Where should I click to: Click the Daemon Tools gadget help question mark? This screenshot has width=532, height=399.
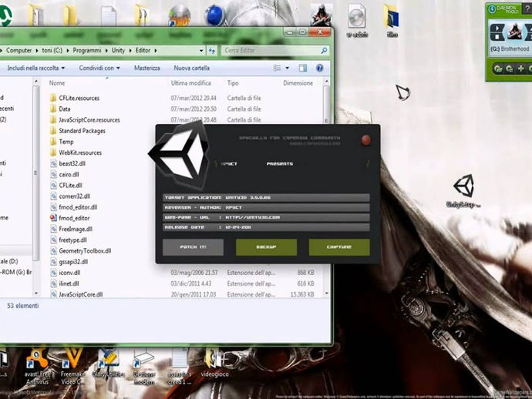(527, 9)
